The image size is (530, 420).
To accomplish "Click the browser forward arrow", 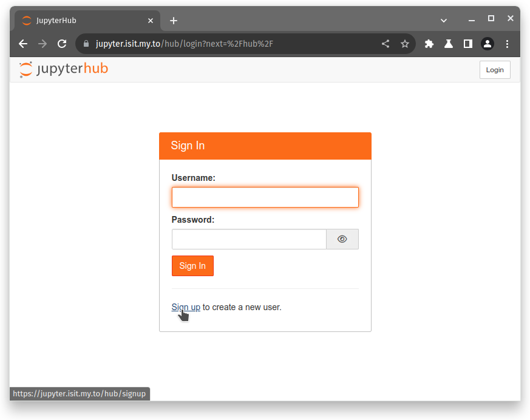I will (x=42, y=44).
